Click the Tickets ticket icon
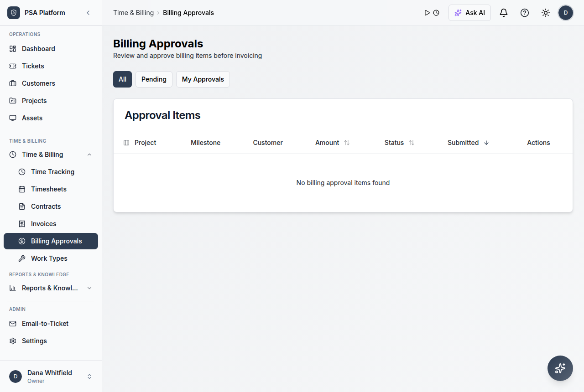584x392 pixels. 13,66
